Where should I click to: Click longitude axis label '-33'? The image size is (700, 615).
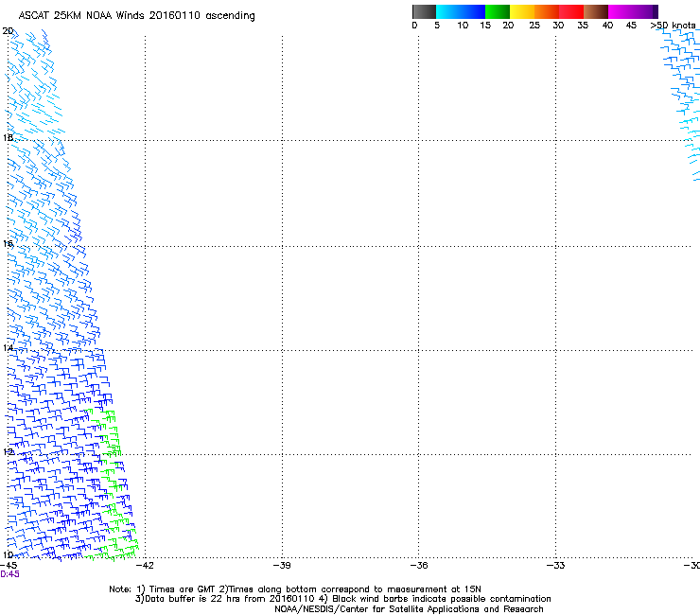point(556,566)
